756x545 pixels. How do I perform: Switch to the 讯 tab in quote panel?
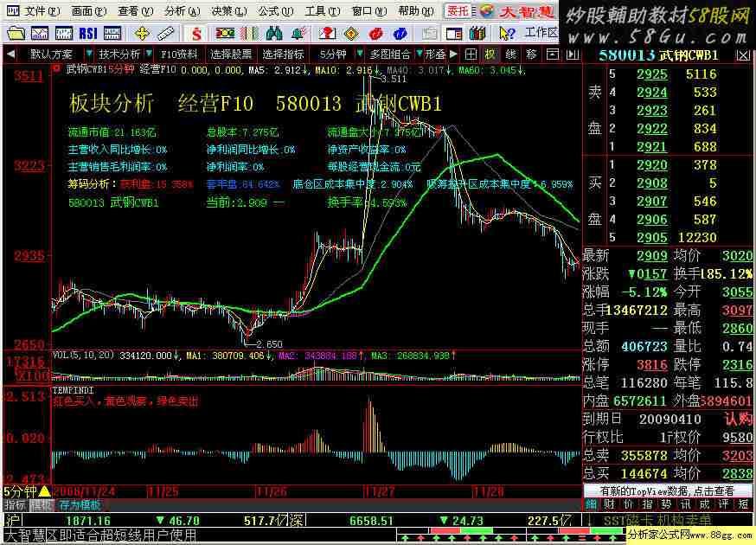(686, 504)
